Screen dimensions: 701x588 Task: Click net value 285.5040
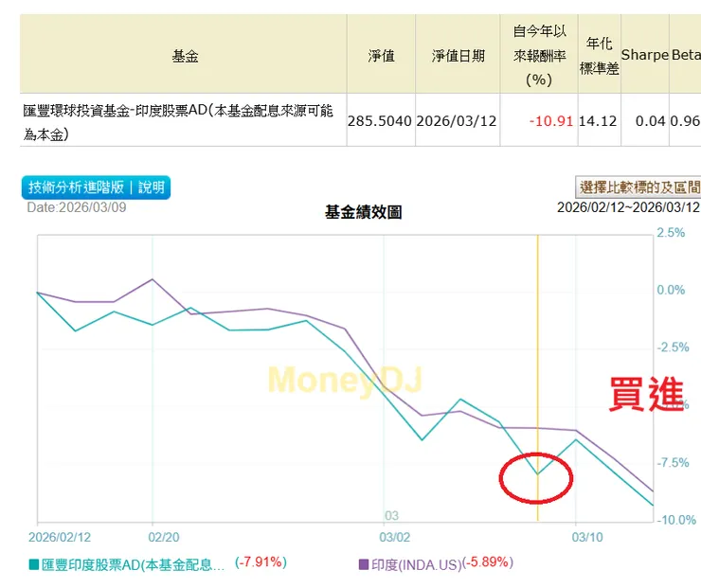[380, 121]
